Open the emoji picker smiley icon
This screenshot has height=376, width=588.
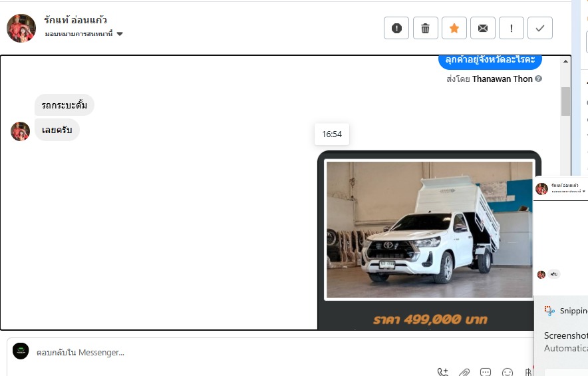coord(508,372)
